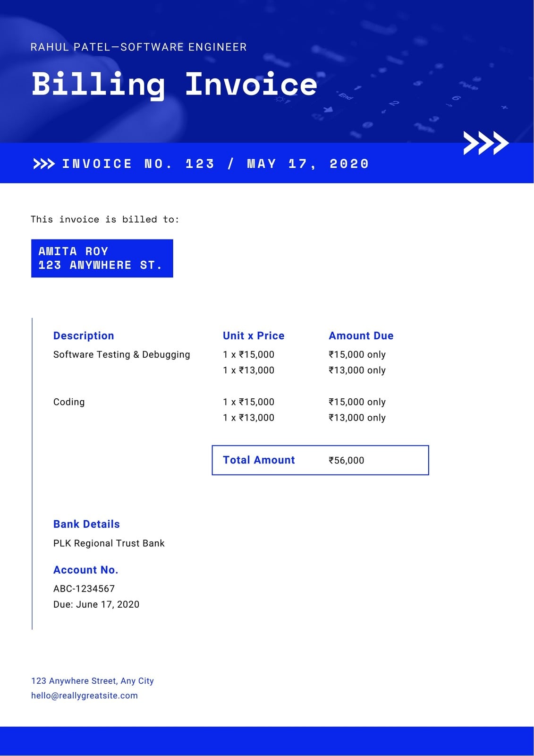
Task: Click the Total Amount box
Action: pyautogui.click(x=320, y=460)
